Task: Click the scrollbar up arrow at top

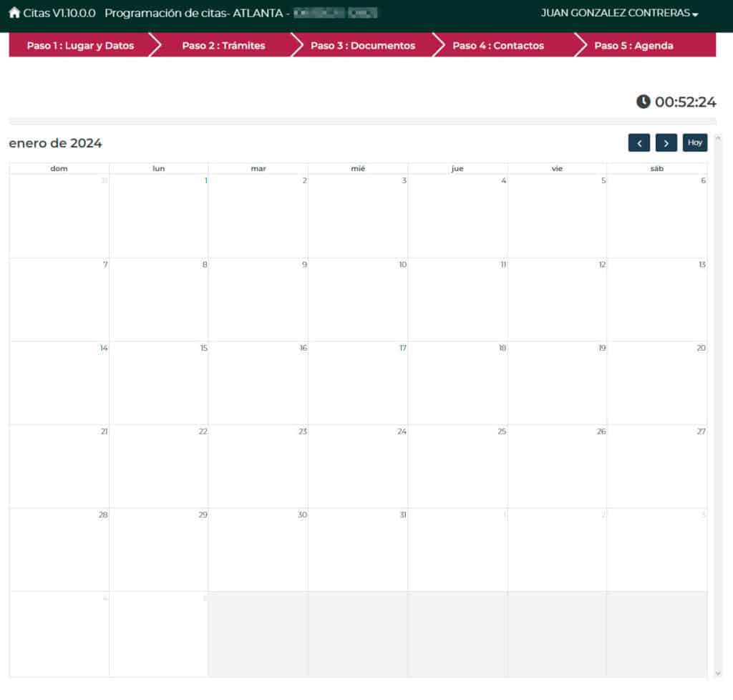Action: tap(718, 137)
